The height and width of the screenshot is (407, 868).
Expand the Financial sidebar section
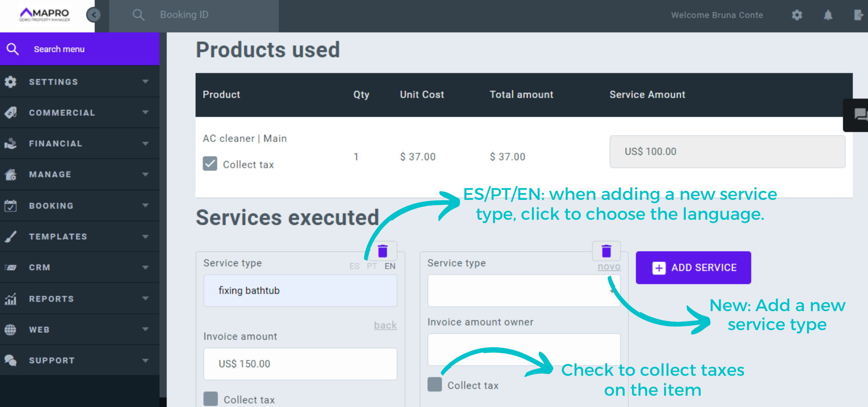point(80,143)
